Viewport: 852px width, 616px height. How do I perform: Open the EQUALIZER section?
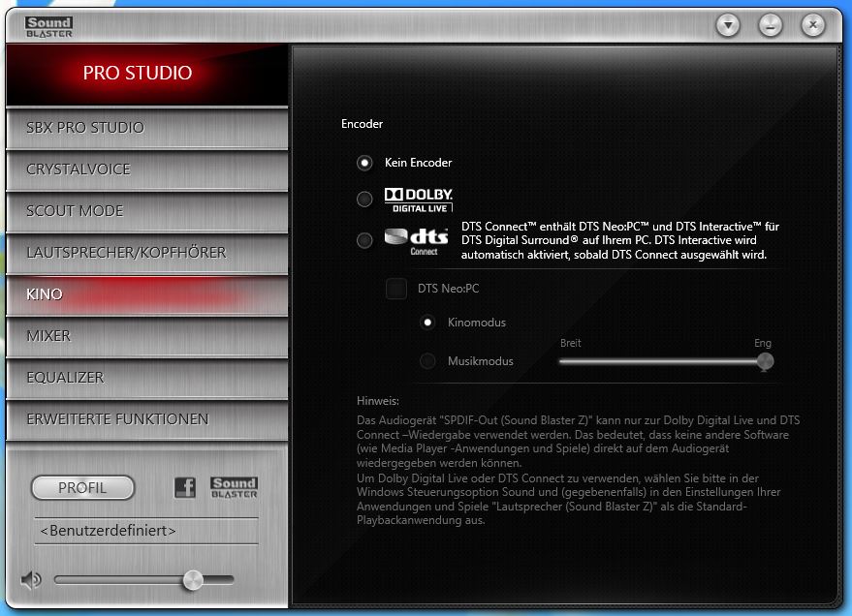tap(146, 378)
